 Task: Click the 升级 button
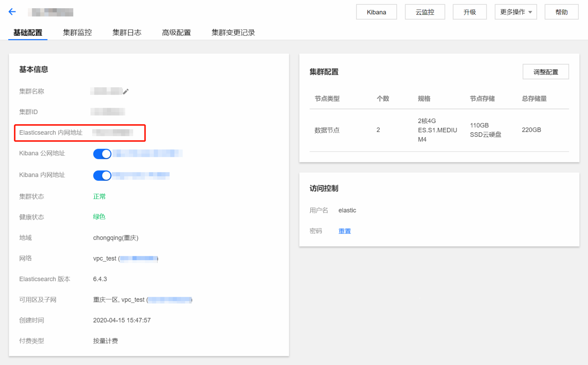pyautogui.click(x=470, y=12)
